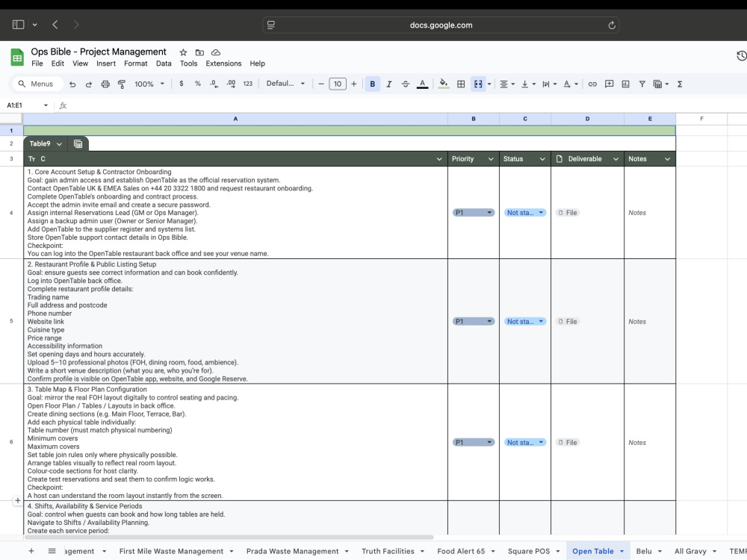Open text color picker
Image resolution: width=747 pixels, height=560 pixels.
pyautogui.click(x=422, y=84)
